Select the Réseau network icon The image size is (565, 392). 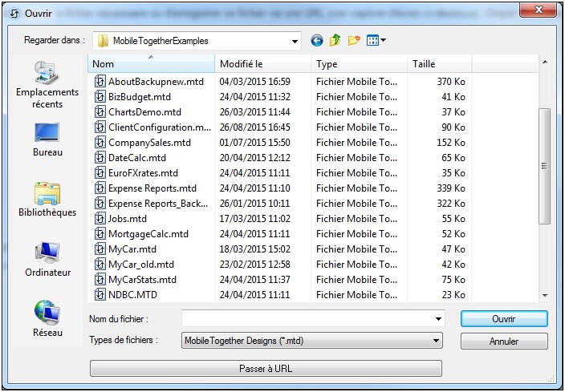(47, 319)
